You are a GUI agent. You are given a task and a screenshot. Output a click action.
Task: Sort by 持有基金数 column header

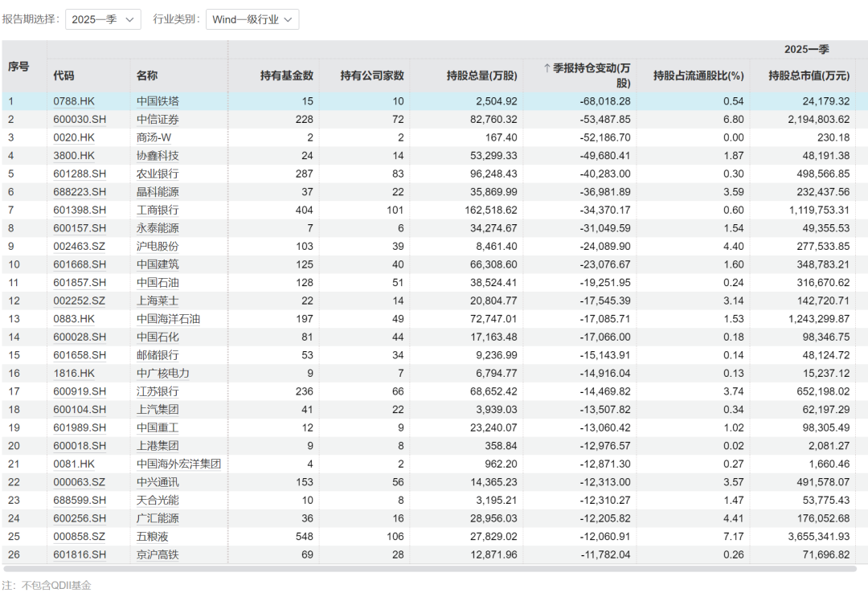pyautogui.click(x=286, y=76)
